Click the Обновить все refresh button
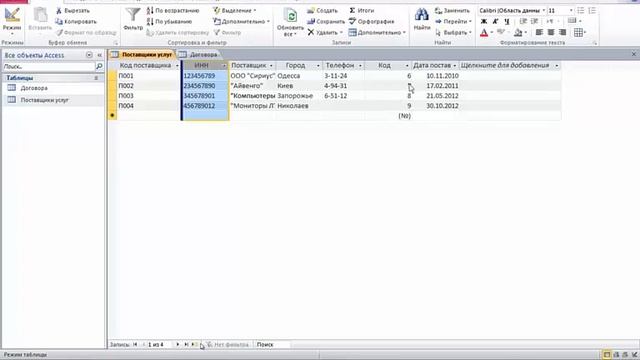This screenshot has width=640, height=360. click(290, 22)
